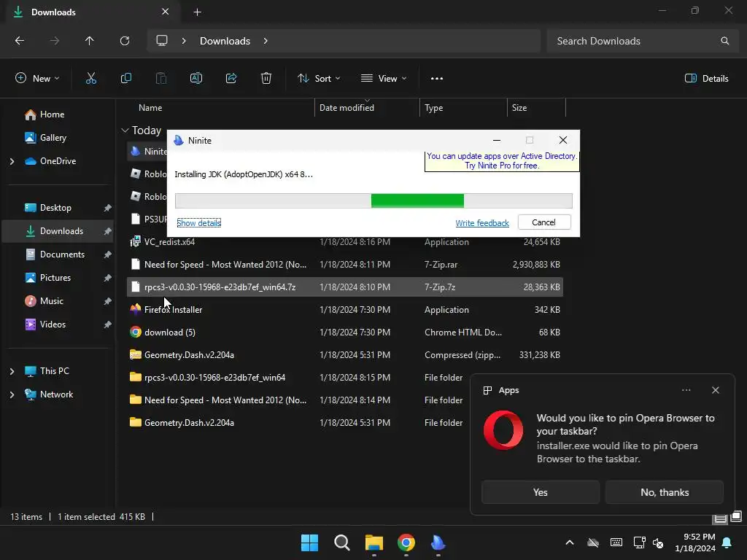The height and width of the screenshot is (560, 747).
Task: Select Pictures in the sidebar
Action: tap(55, 278)
